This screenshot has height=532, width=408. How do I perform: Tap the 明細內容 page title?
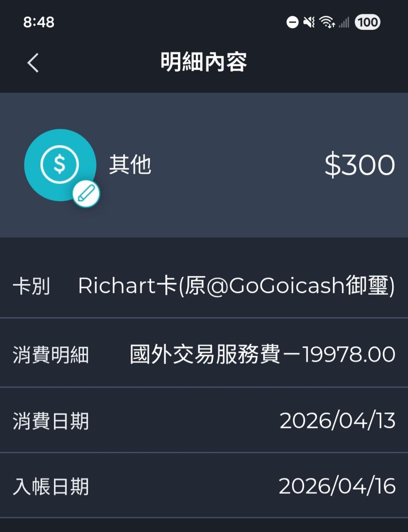coord(204,62)
